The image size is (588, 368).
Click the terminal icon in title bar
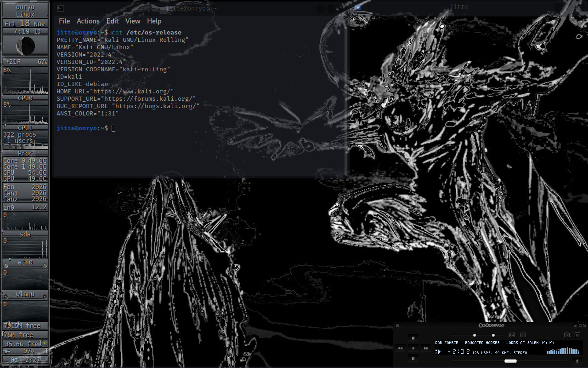click(x=61, y=8)
